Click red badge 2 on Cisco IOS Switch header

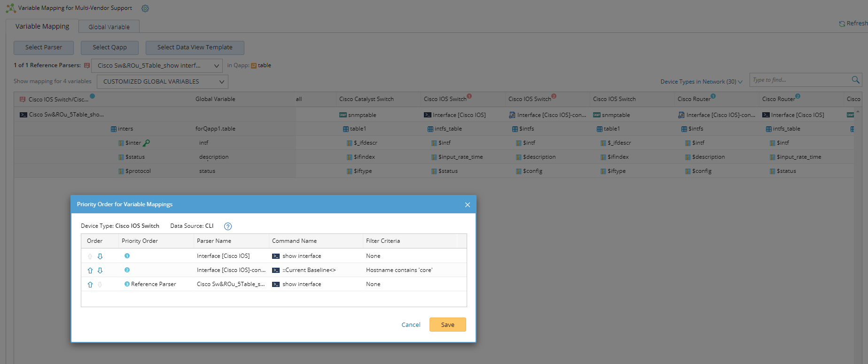(x=554, y=96)
